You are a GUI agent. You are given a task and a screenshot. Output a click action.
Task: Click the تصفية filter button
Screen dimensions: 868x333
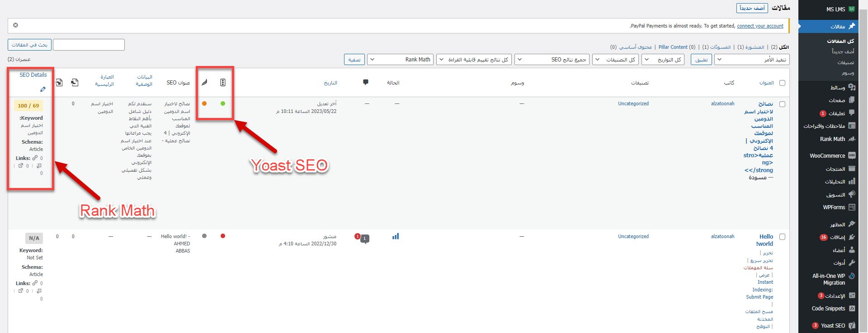354,60
